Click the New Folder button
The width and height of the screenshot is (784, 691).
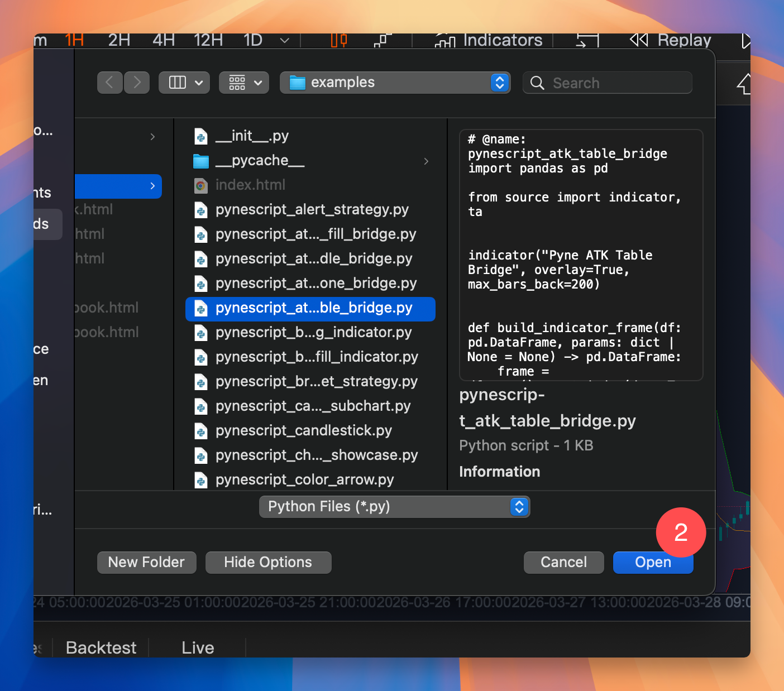(146, 562)
